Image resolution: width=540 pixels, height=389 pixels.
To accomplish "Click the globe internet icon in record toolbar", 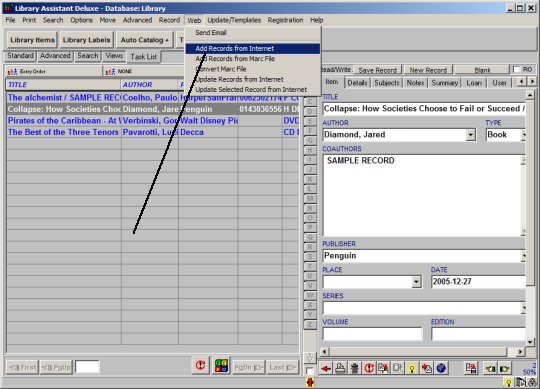I will tap(441, 369).
